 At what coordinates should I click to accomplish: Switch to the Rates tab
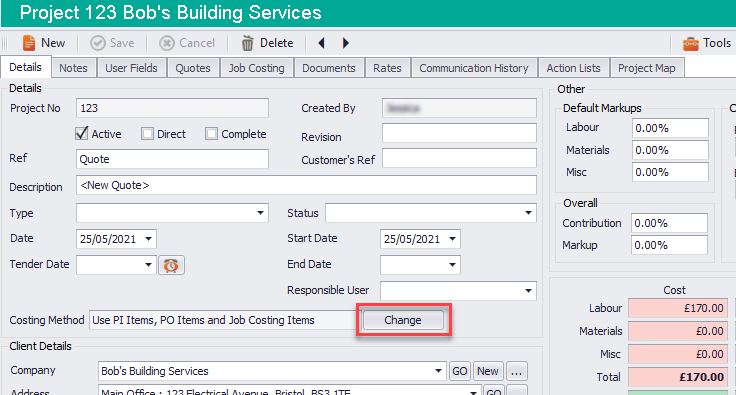click(387, 68)
